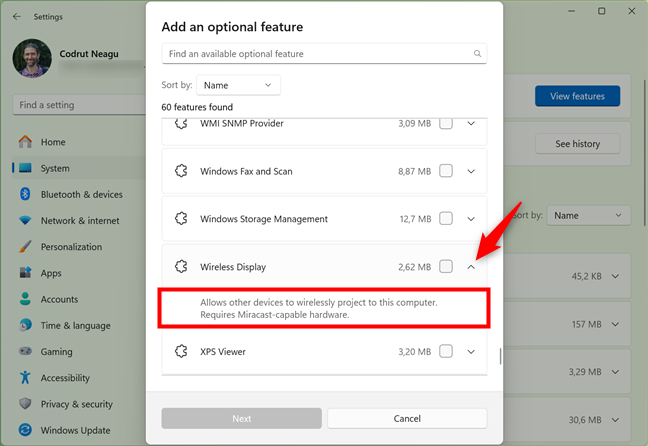Click the Windows Fax and Scan name
Screen dimensions: 648x446
(x=246, y=171)
